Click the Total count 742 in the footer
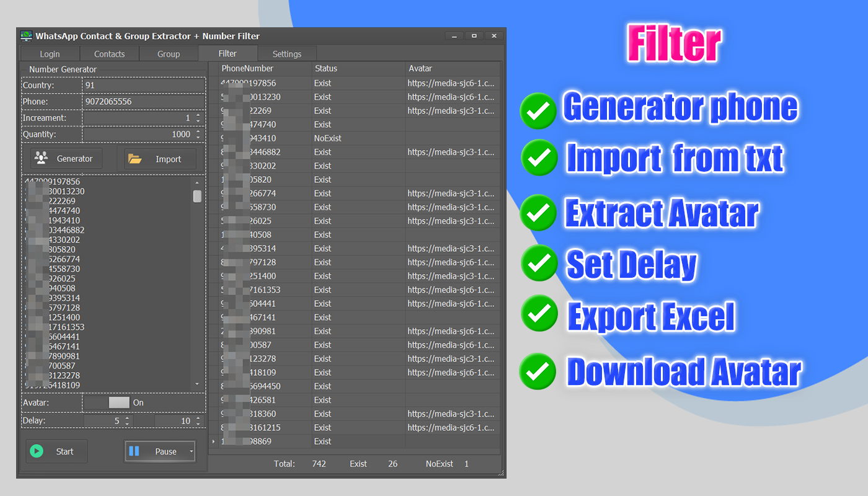The image size is (868, 496). (x=319, y=464)
